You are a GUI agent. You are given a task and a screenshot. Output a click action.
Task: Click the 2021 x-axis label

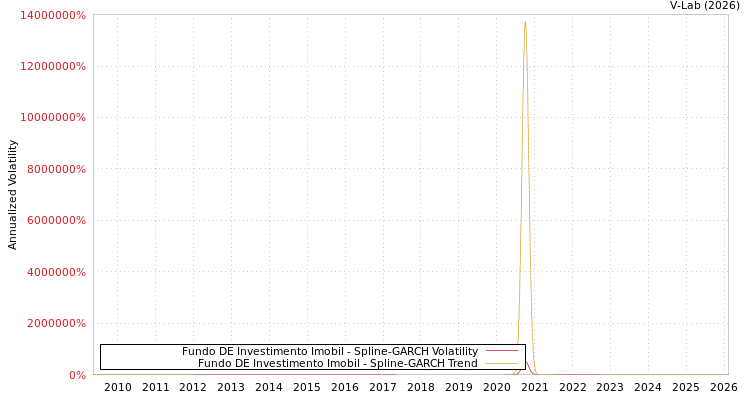(x=535, y=387)
